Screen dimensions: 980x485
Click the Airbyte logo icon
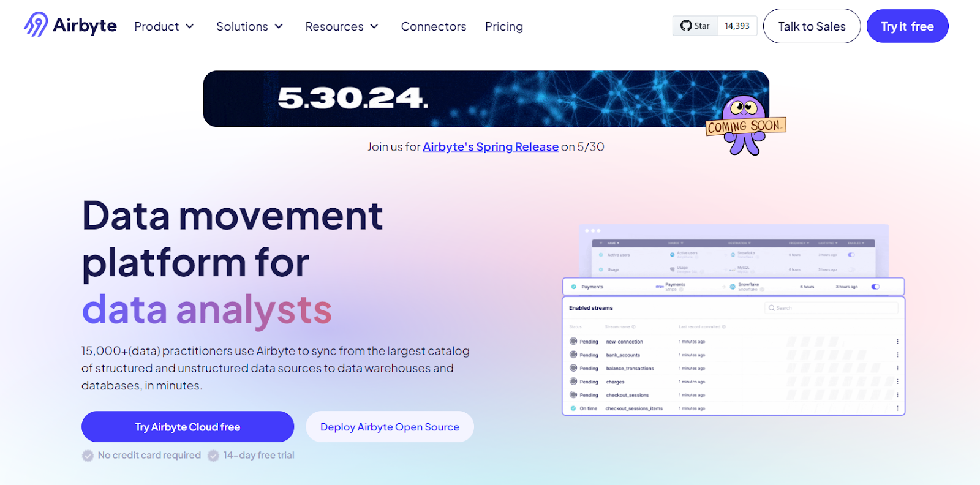pyautogui.click(x=36, y=24)
